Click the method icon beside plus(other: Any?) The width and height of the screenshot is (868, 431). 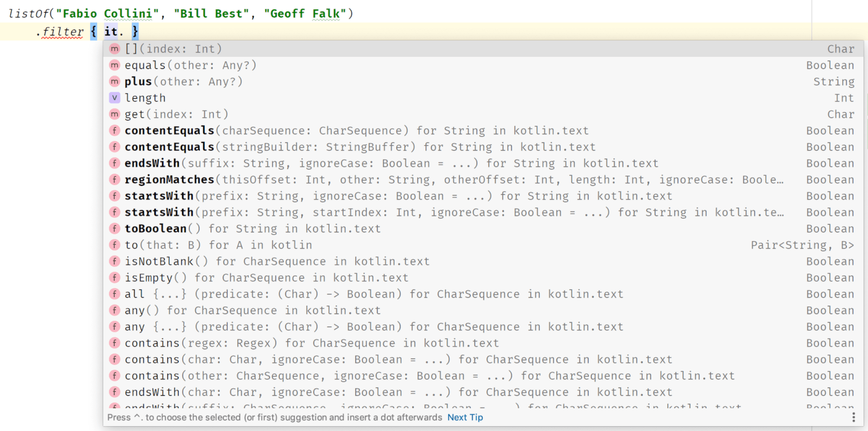(114, 81)
